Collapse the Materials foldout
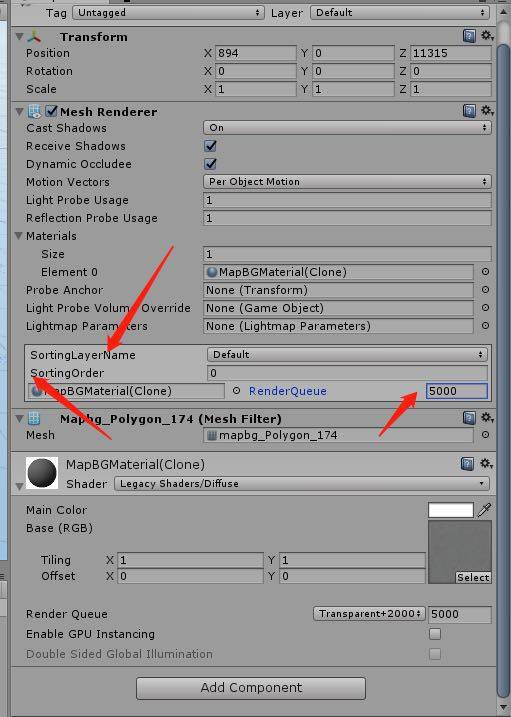Viewport: 511px width, 717px height. coord(19,236)
